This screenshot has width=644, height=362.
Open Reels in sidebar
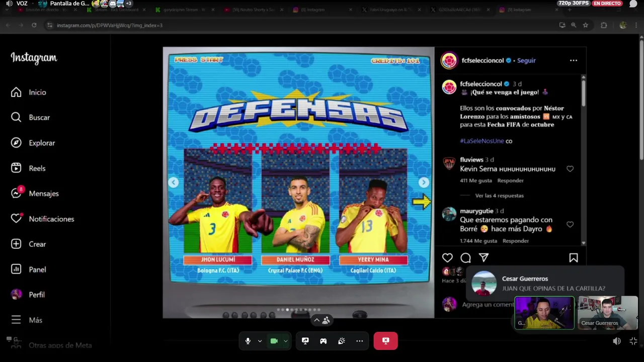tap(29, 168)
